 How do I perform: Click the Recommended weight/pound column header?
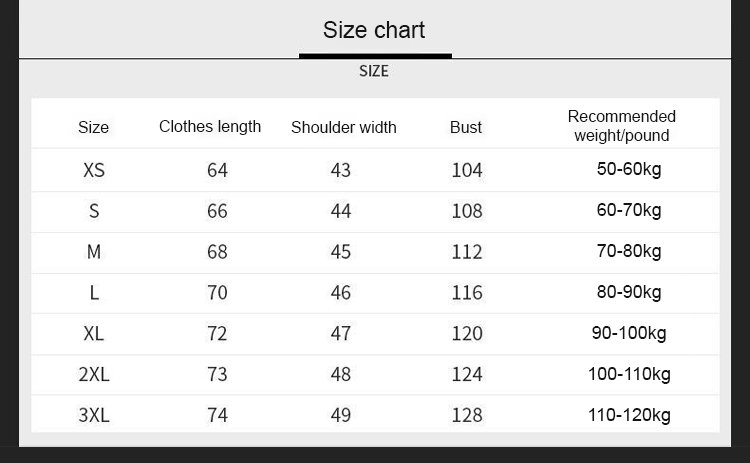622,126
